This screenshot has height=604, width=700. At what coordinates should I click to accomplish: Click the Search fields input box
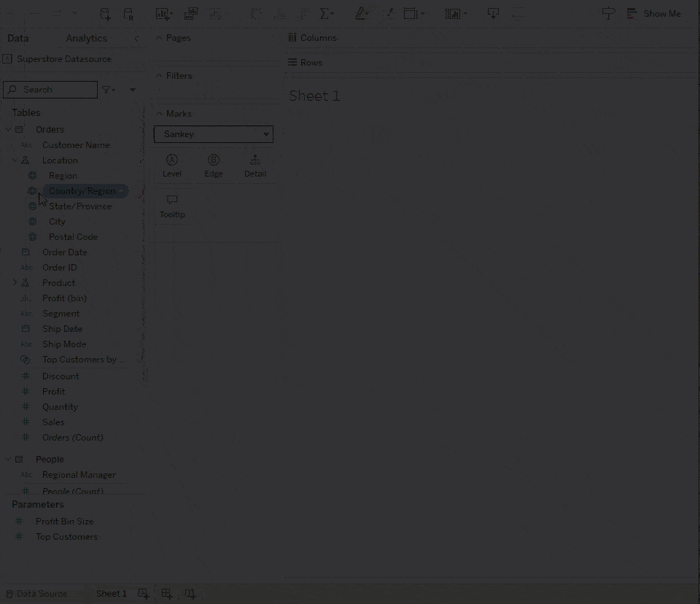click(x=51, y=90)
